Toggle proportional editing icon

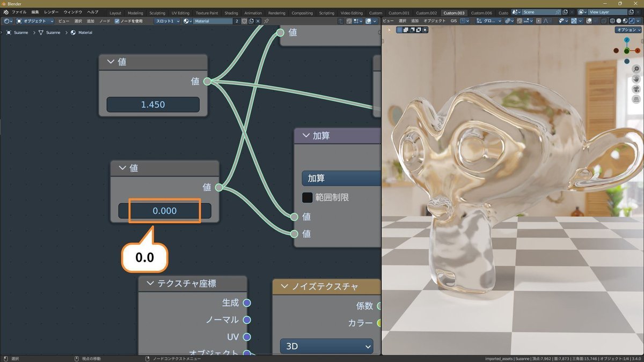click(x=538, y=21)
